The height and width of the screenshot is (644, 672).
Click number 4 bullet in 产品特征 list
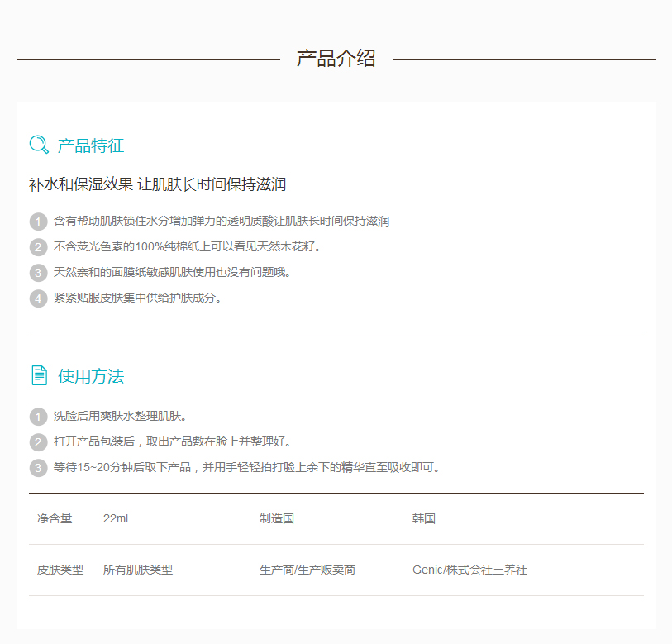pyautogui.click(x=38, y=298)
